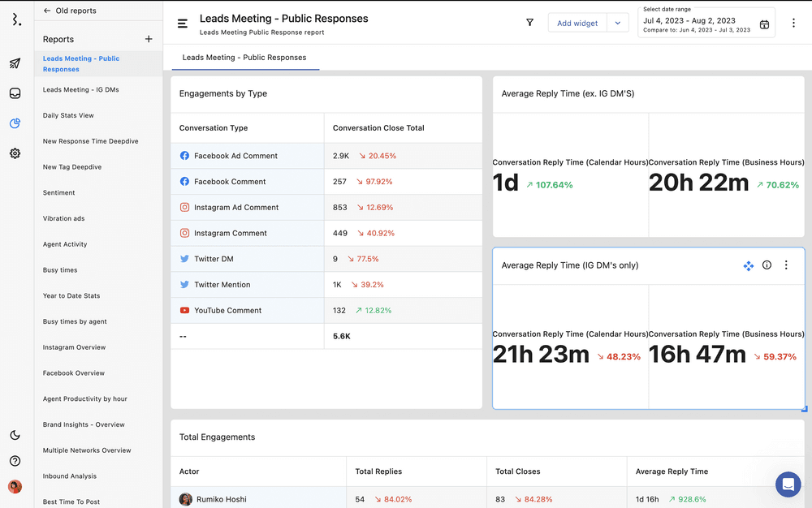Open three-dot menu on IG DM's widget

(x=786, y=265)
